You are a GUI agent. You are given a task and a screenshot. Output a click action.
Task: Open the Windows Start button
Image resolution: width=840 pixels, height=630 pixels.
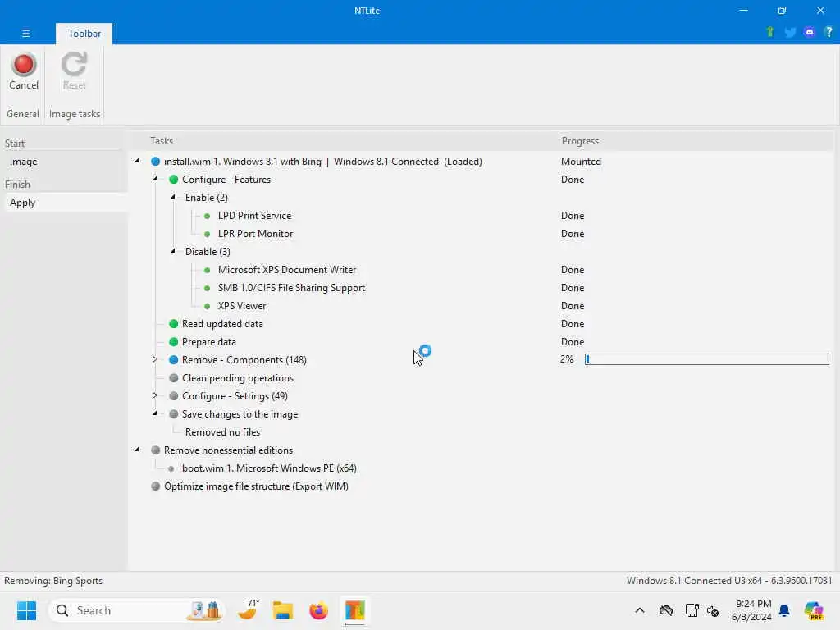click(26, 610)
